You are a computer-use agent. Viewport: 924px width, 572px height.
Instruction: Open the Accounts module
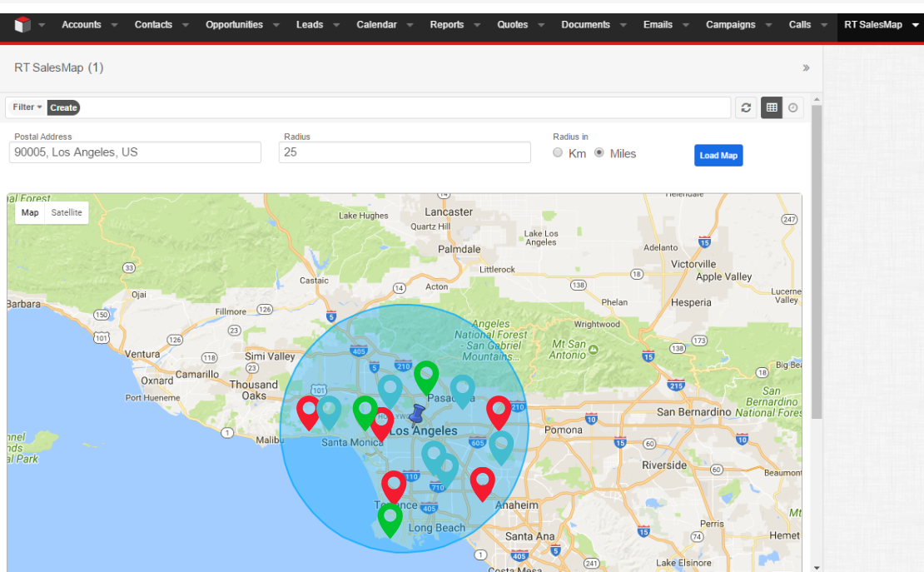(82, 25)
